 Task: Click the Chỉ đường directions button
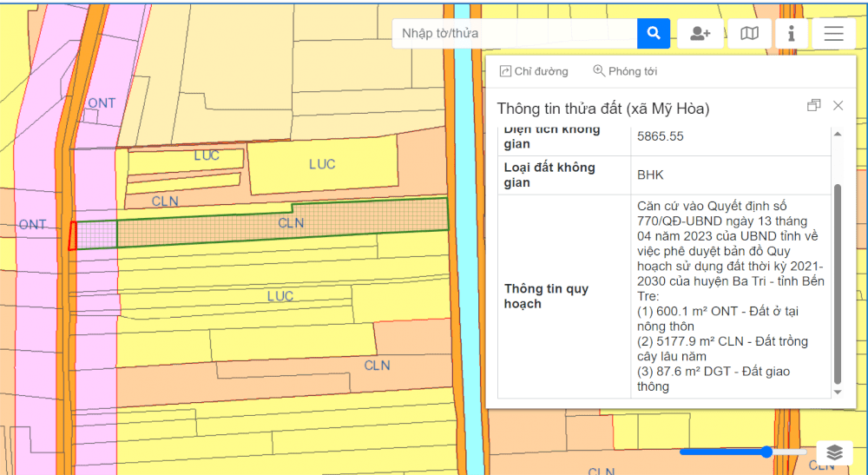tap(534, 71)
